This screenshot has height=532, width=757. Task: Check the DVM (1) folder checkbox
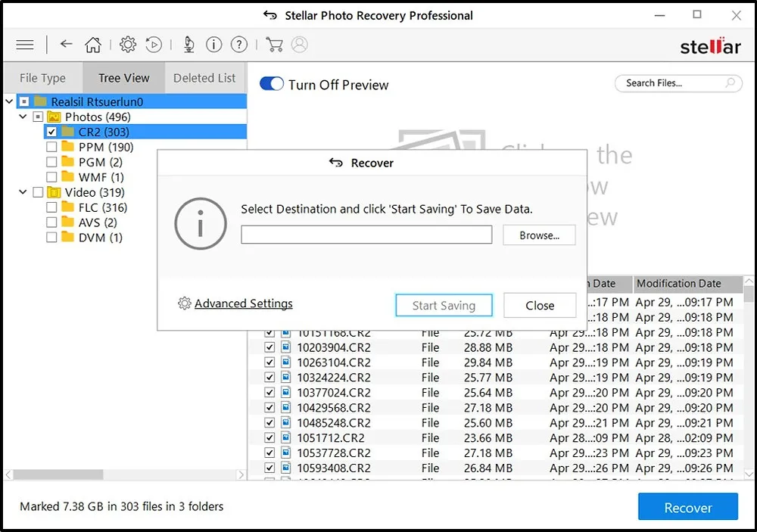pos(51,238)
